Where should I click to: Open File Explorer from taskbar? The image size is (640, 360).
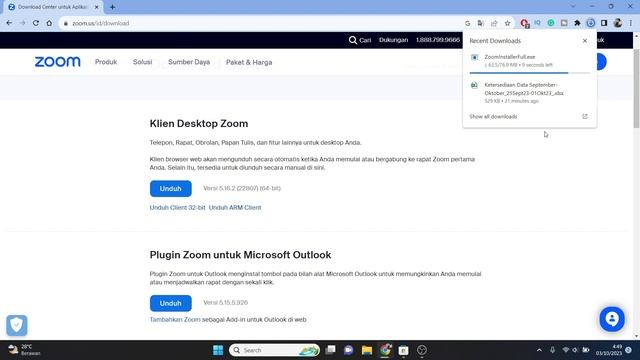[367, 350]
